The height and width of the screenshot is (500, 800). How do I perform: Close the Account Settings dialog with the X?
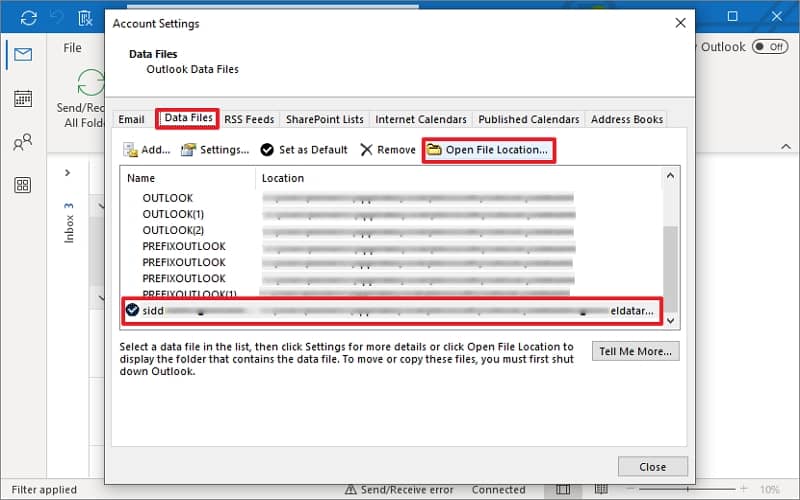[x=680, y=23]
